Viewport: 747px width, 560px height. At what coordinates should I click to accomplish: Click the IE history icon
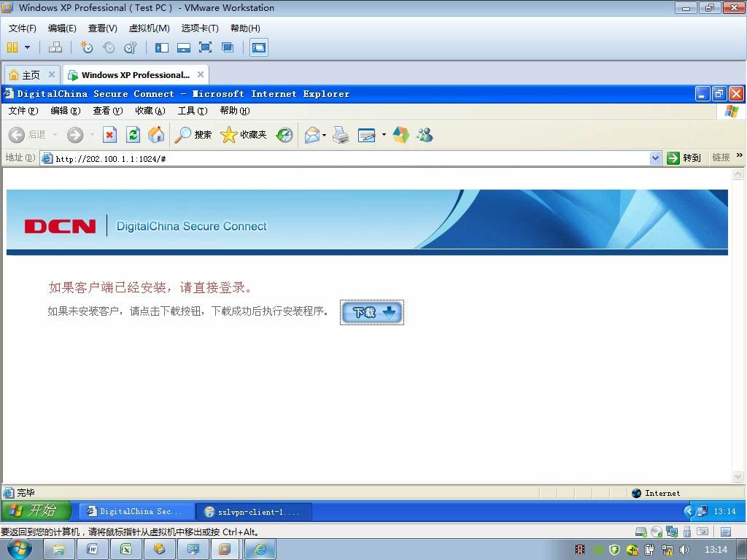[285, 135]
